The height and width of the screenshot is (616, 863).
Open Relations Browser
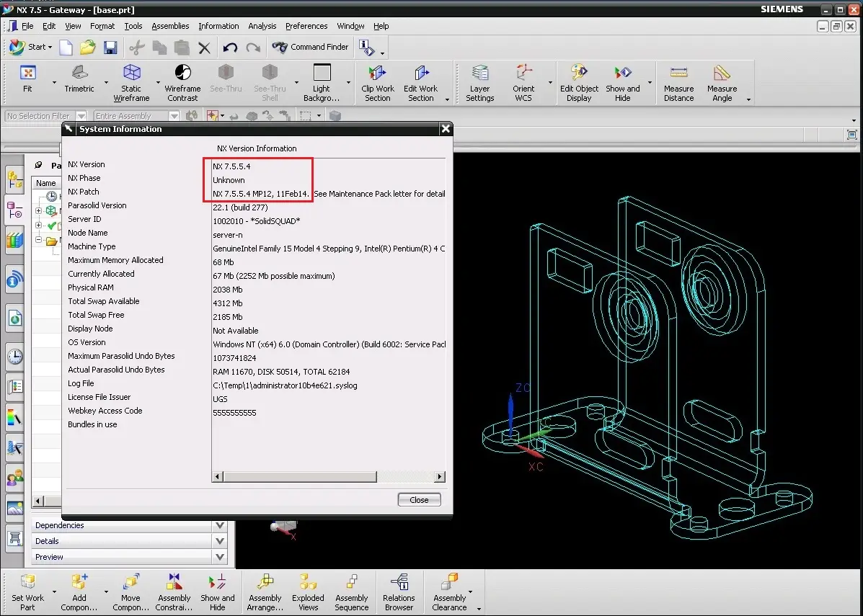coord(399,592)
